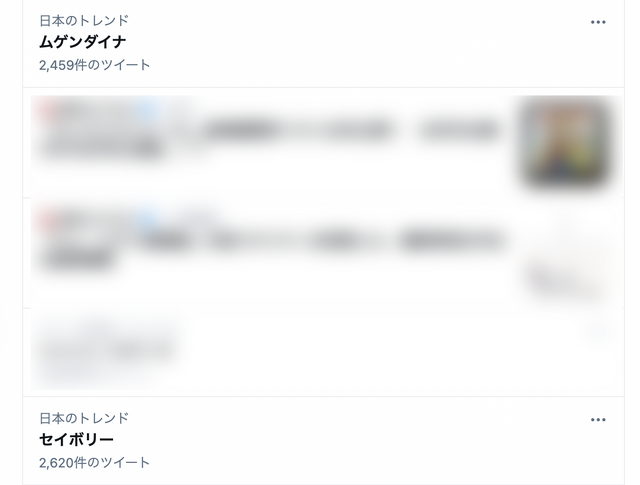Open more options for セイボリー trend

click(x=598, y=420)
